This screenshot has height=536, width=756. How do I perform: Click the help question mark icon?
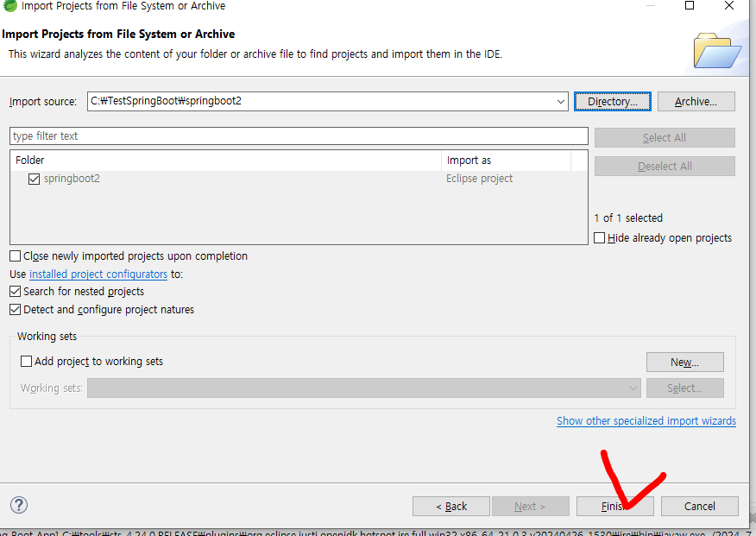pyautogui.click(x=19, y=505)
